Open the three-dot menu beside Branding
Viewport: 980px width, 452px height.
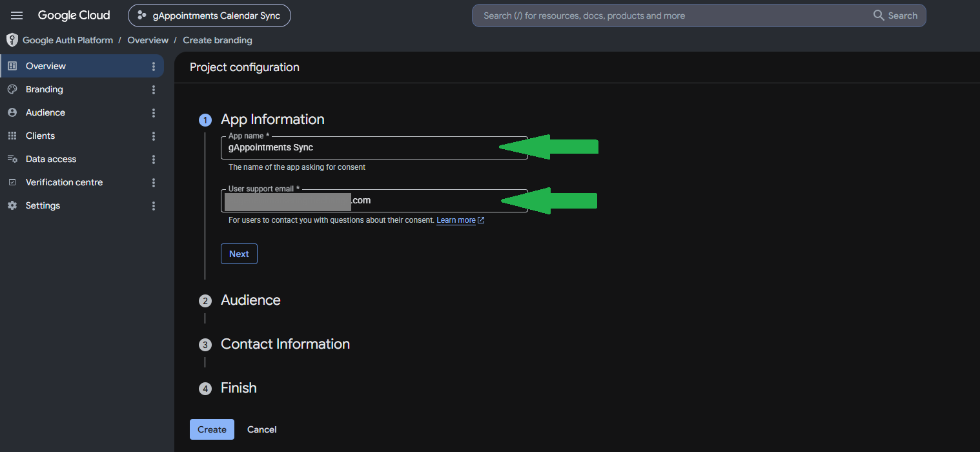pyautogui.click(x=154, y=90)
